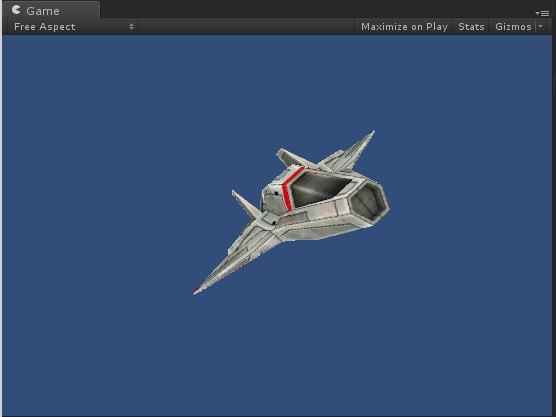Toggle the Stats overlay
Screen dimensions: 556x417
tap(471, 27)
